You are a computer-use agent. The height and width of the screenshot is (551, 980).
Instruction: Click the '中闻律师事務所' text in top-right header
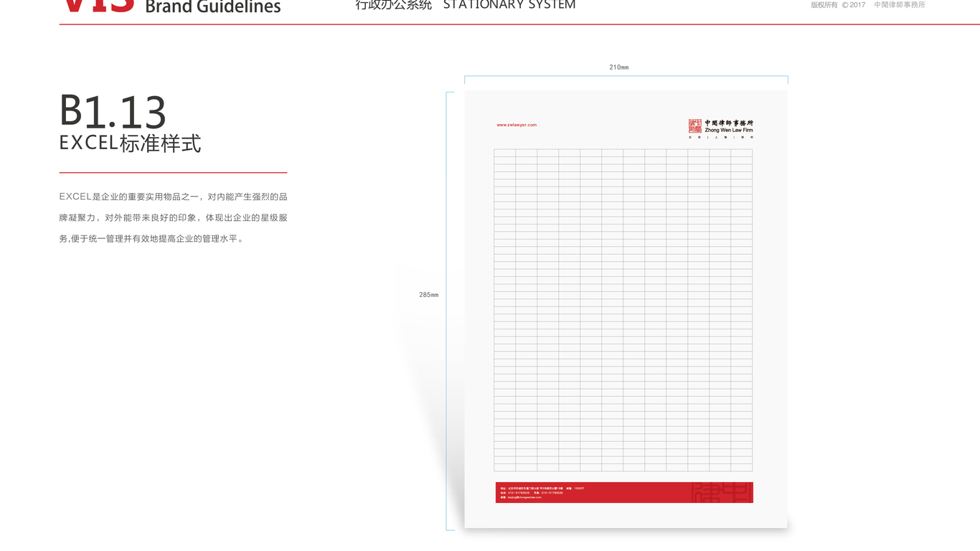(x=900, y=5)
